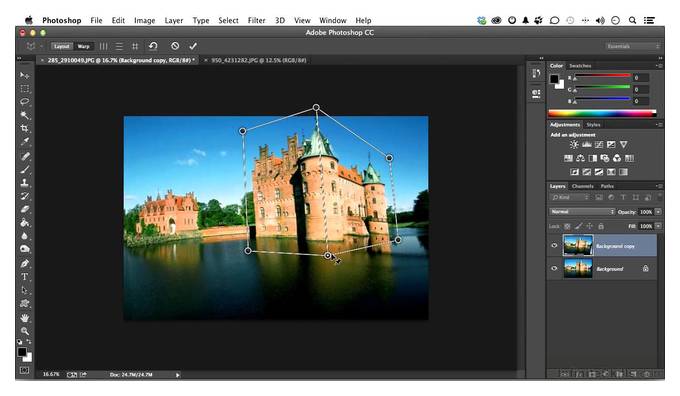Select the Lasso tool
680x396 pixels.
pos(24,102)
